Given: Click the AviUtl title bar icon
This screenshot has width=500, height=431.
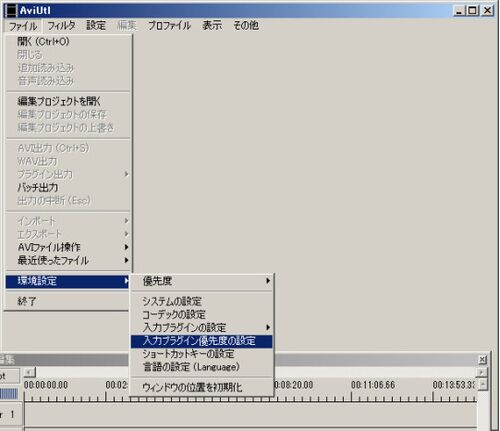Looking at the screenshot, I should click(11, 10).
